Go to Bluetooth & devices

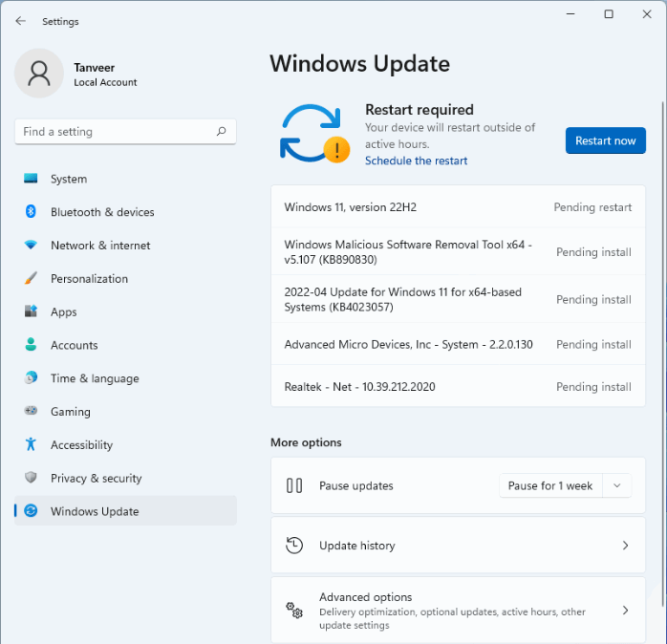(x=125, y=212)
